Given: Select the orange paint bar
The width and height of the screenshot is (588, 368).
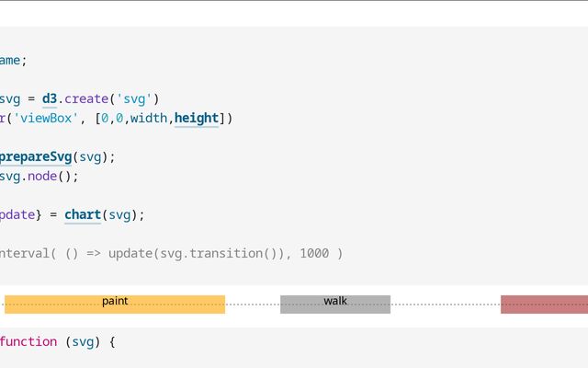Looking at the screenshot, I should [115, 305].
